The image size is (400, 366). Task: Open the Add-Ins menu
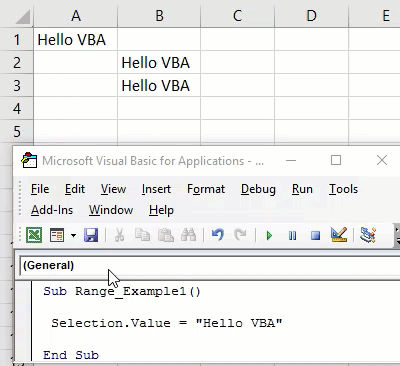coord(52,210)
